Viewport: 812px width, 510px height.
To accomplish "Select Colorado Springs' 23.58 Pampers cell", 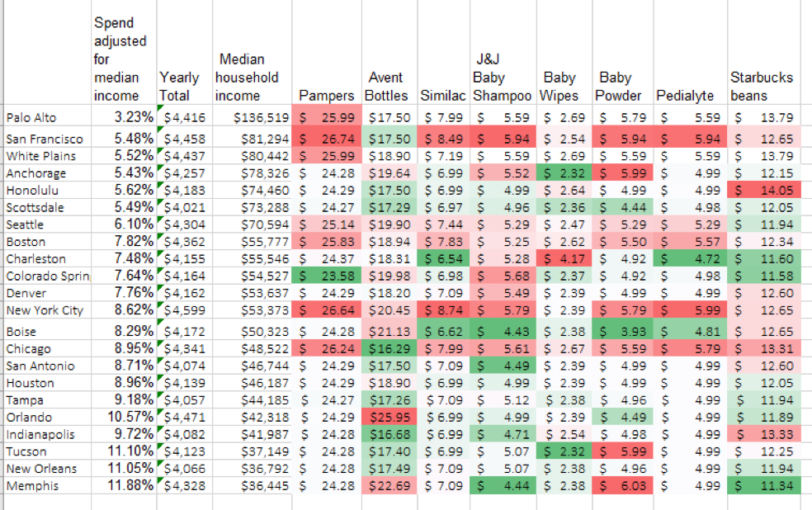I will (x=327, y=276).
